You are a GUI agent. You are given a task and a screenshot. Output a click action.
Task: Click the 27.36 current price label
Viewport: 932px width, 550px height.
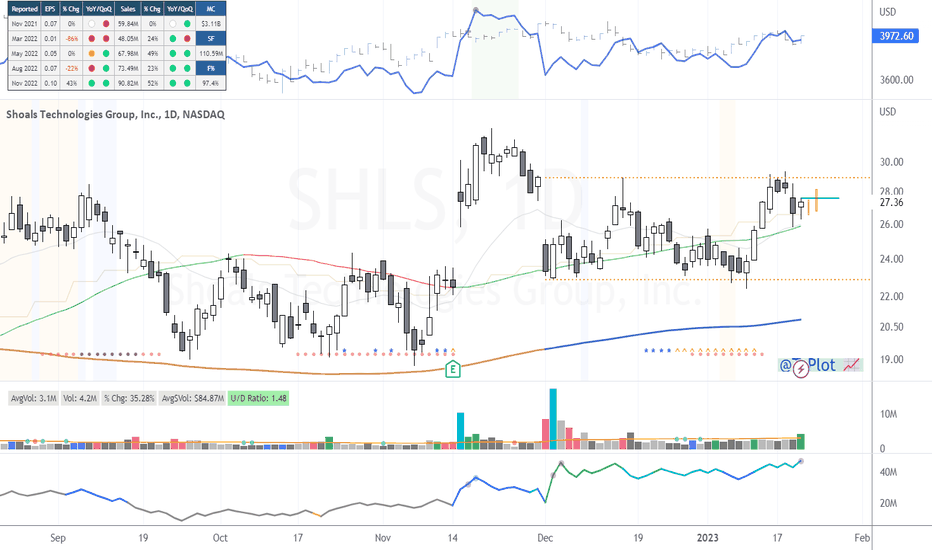pos(892,202)
